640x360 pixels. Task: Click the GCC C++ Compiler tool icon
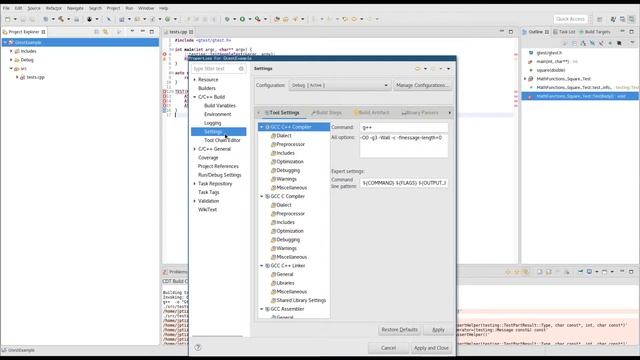pyautogui.click(x=268, y=127)
